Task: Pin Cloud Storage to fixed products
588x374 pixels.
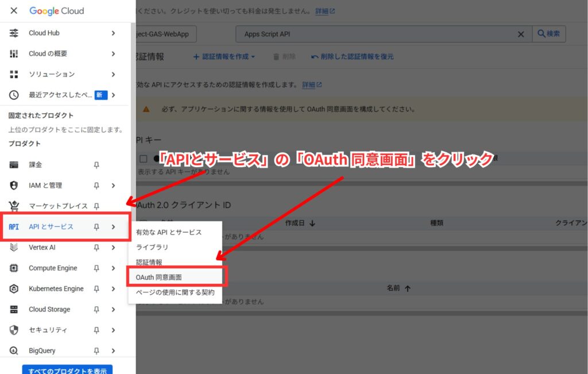Action: (x=96, y=310)
